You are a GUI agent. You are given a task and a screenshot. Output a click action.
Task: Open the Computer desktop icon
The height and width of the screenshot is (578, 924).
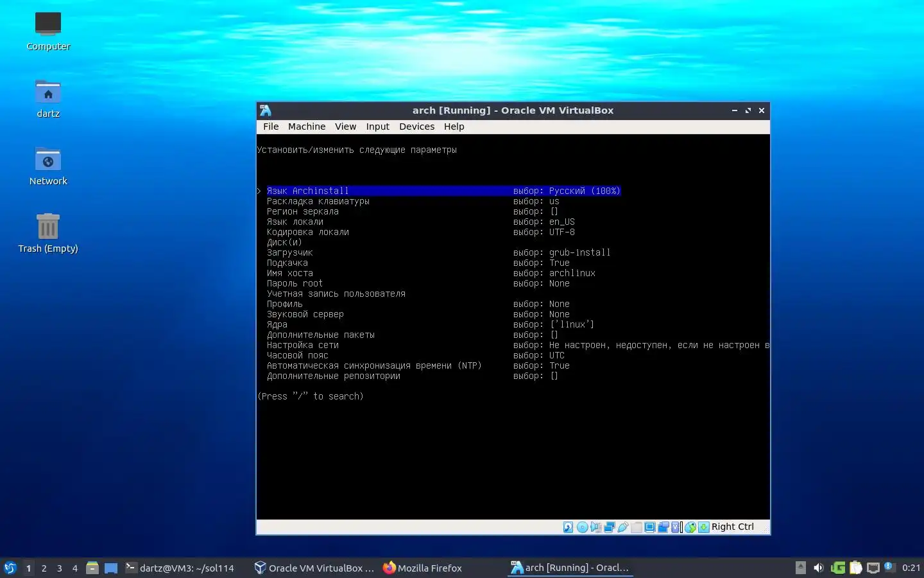click(x=48, y=31)
